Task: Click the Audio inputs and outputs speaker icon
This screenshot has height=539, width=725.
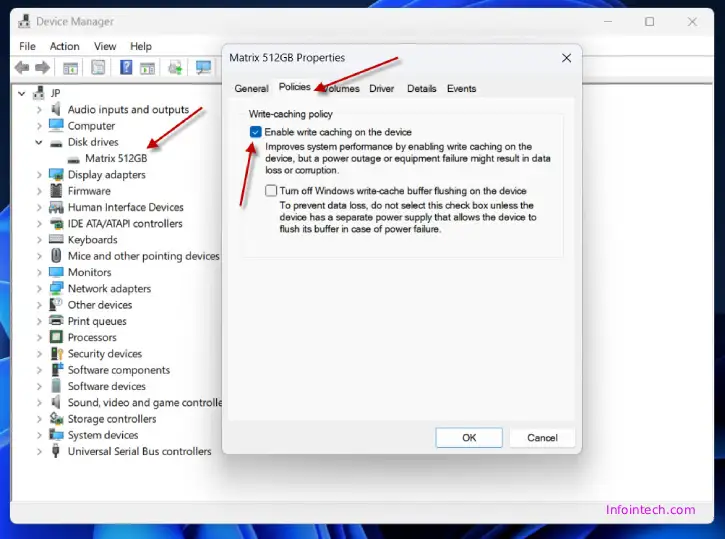Action: click(56, 109)
